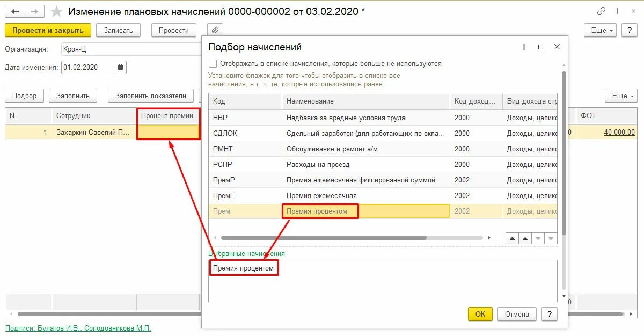Viewport: 644px width, 336px height.
Task: Click the Процент премии column header
Action: pyautogui.click(x=169, y=115)
